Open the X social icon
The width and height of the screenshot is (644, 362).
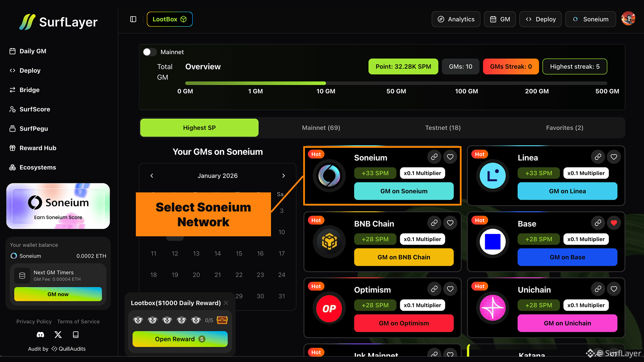tap(58, 335)
